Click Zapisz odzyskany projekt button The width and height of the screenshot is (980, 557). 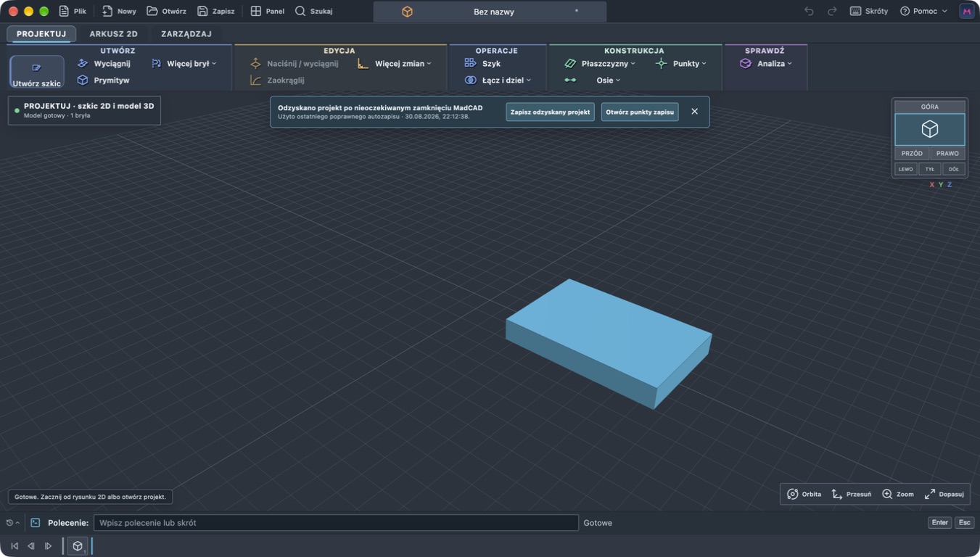(x=550, y=112)
